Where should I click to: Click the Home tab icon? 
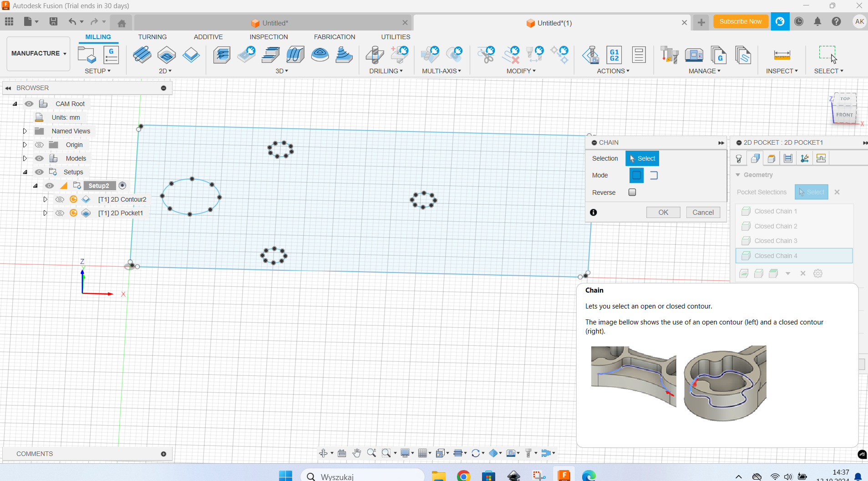[x=121, y=23]
